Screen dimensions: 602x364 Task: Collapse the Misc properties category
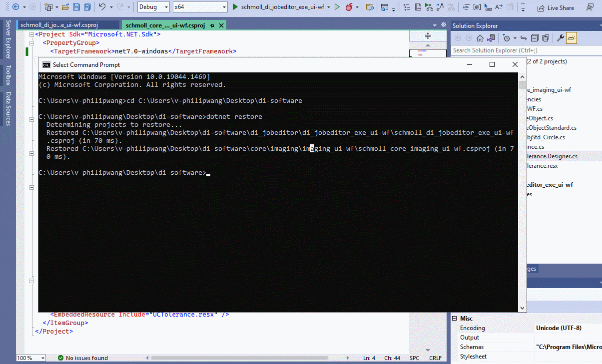(455, 319)
